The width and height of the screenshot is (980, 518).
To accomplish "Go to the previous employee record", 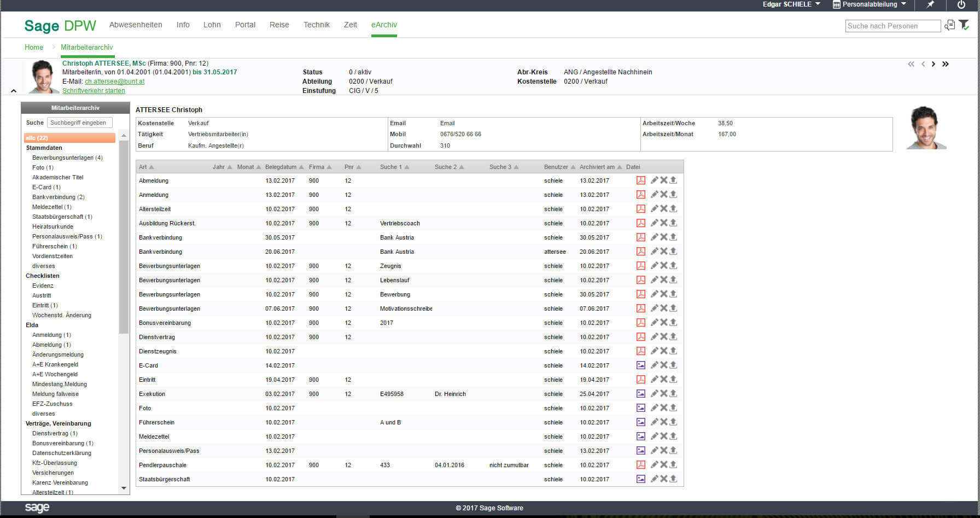I will point(923,64).
